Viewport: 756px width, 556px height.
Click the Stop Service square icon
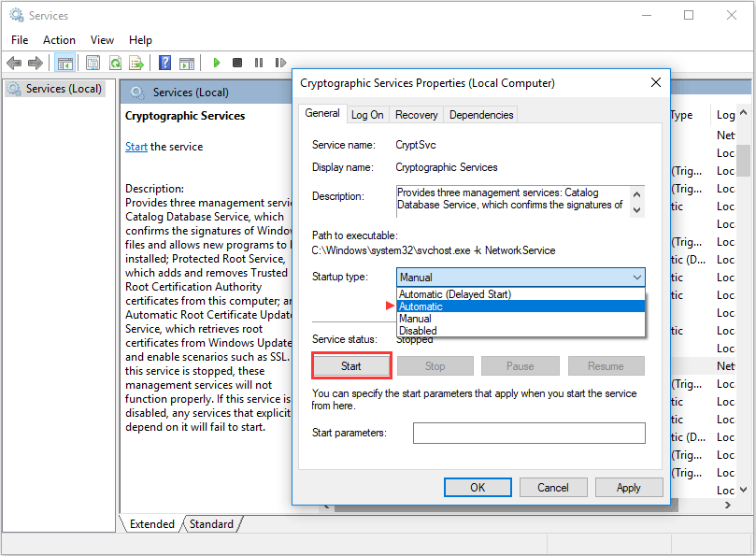(x=237, y=63)
